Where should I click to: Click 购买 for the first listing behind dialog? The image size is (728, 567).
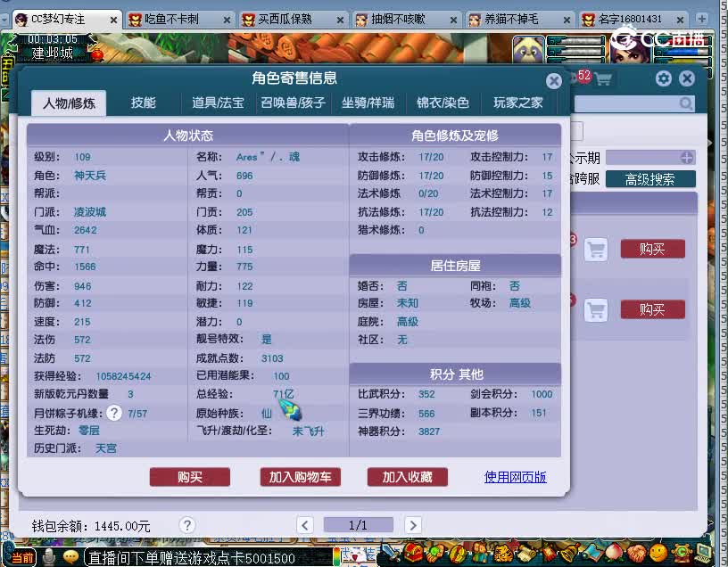click(x=652, y=249)
